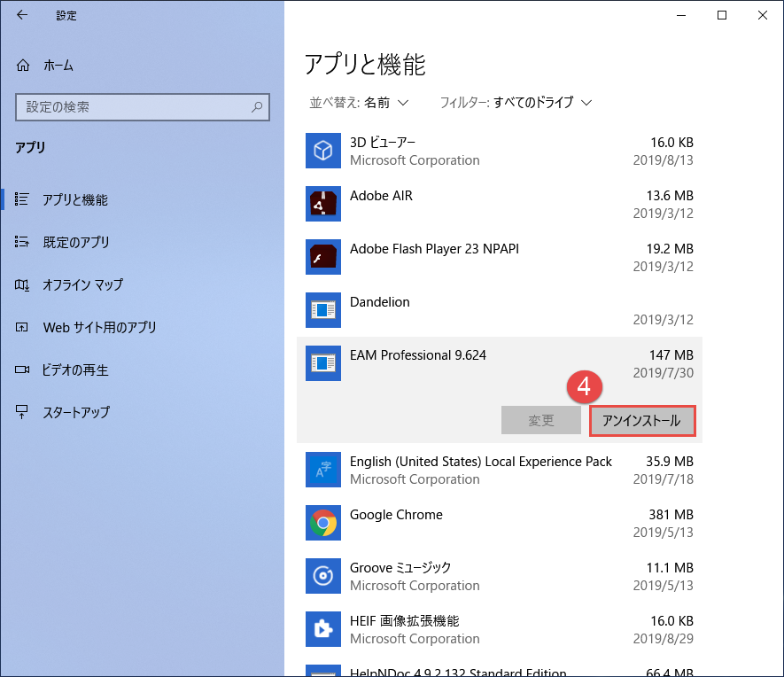Click the HEIF 画像拡張機能 icon
The height and width of the screenshot is (677, 784).
(323, 629)
